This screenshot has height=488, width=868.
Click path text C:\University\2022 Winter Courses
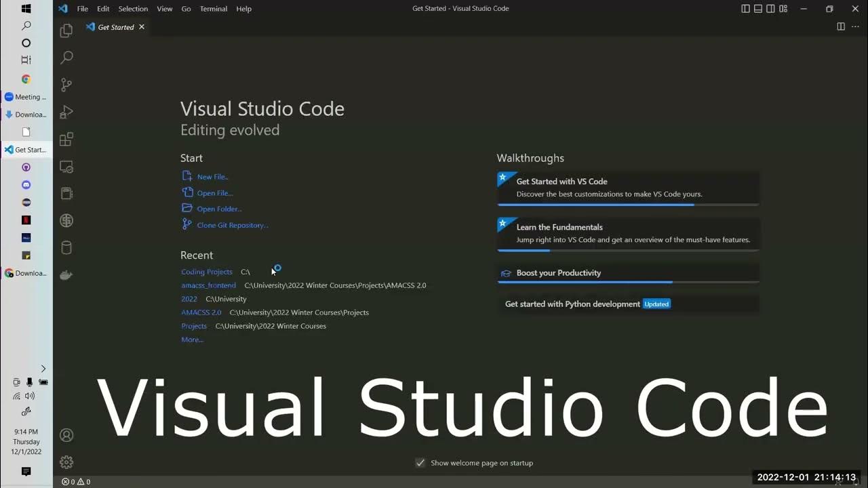click(271, 326)
